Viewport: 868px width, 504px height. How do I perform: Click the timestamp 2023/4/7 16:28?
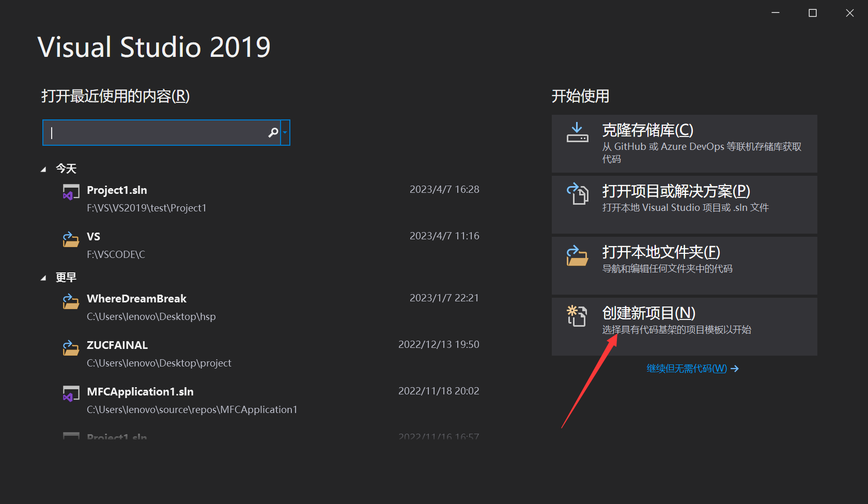click(444, 190)
